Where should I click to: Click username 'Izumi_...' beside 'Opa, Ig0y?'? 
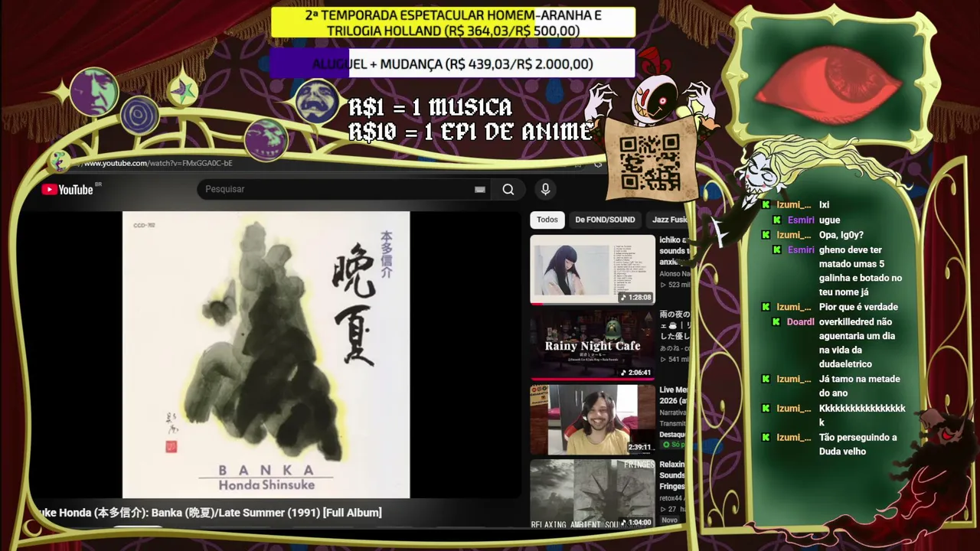coord(794,236)
